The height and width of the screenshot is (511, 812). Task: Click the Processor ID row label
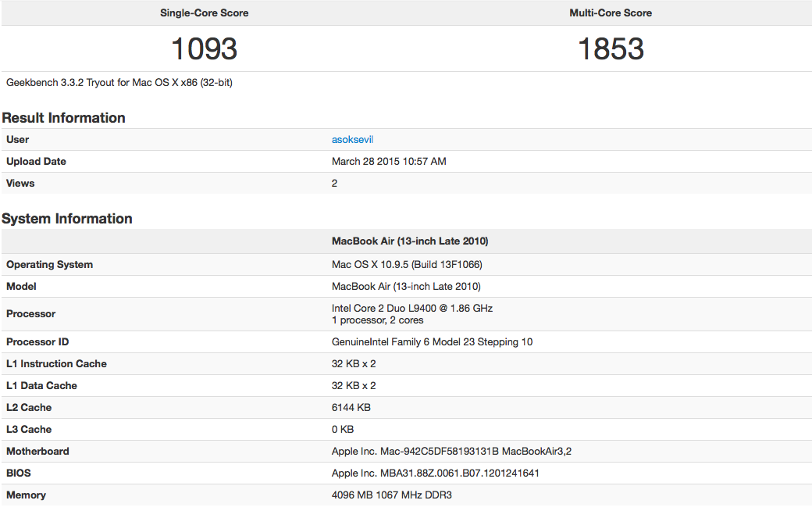tap(37, 342)
